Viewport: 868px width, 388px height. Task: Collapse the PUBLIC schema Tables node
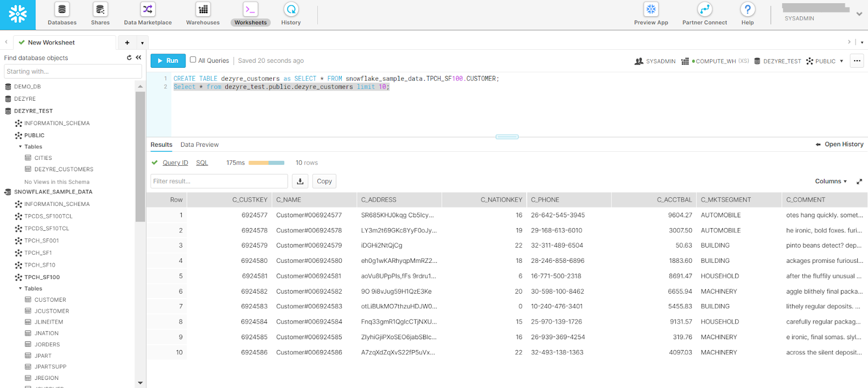coord(21,147)
